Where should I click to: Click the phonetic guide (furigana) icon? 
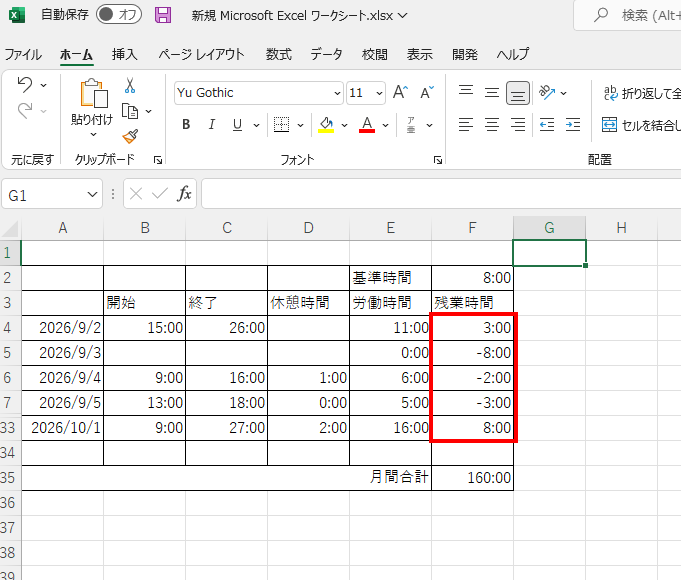pyautogui.click(x=411, y=125)
